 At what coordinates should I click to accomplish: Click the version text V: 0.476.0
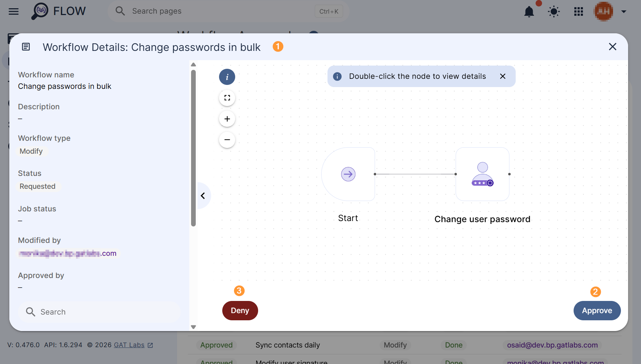tap(24, 345)
